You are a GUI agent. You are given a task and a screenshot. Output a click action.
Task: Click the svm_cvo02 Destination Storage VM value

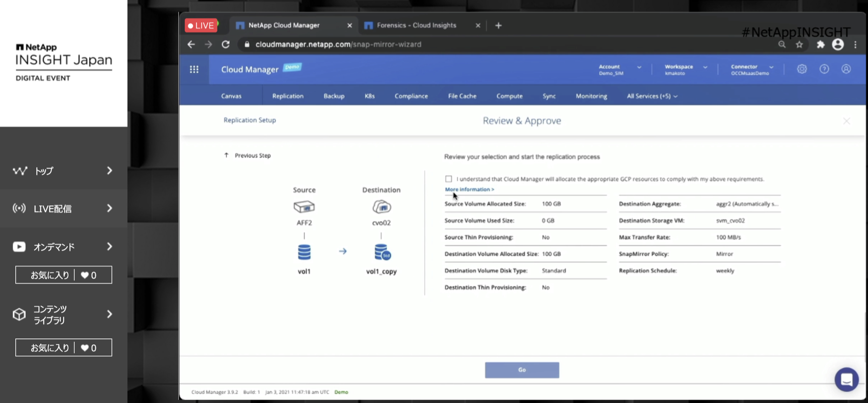[730, 221]
